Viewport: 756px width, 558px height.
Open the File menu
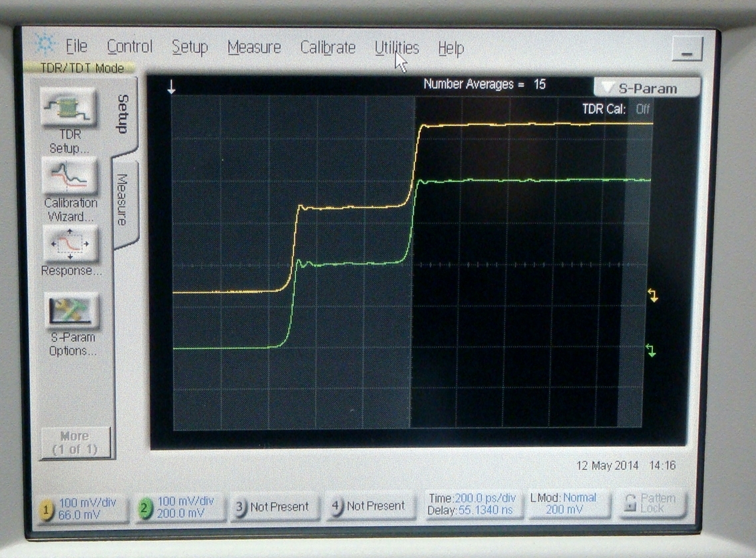[76, 47]
